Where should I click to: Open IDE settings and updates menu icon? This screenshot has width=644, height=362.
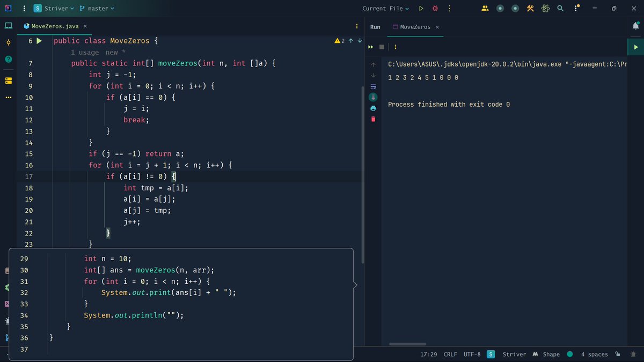tap(575, 9)
